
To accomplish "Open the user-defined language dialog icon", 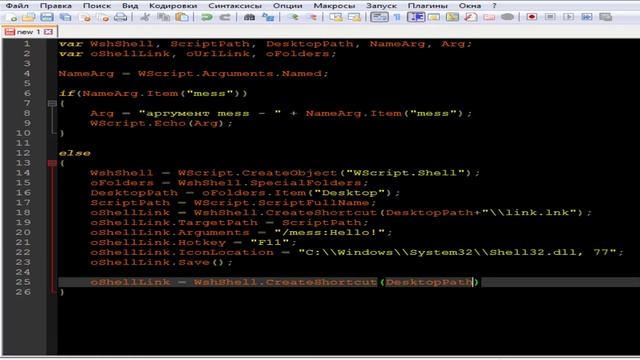I will click(434, 17).
